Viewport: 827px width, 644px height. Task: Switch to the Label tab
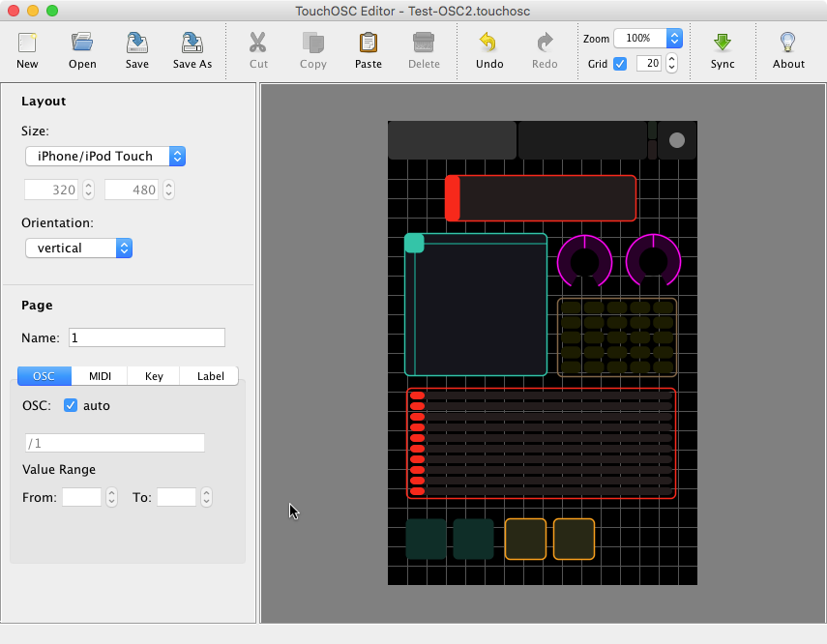tap(209, 376)
